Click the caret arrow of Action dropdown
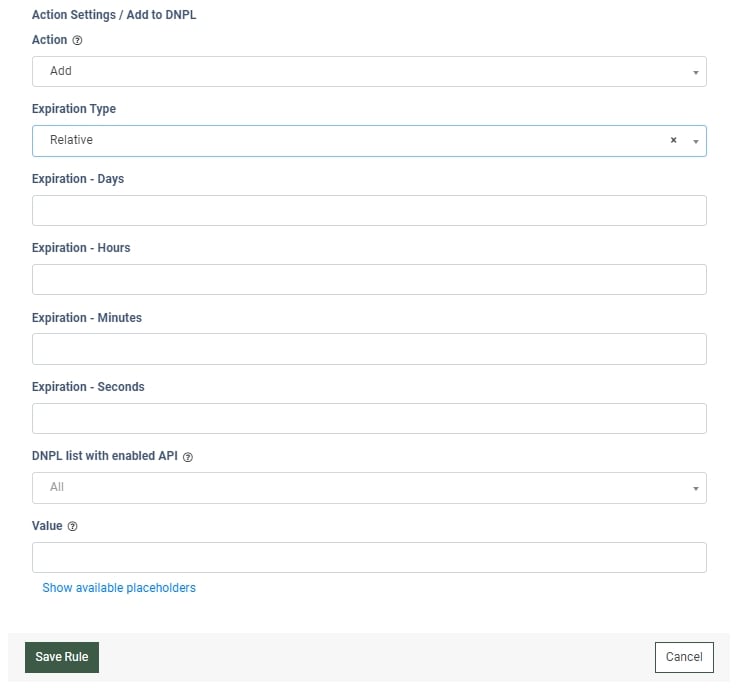Image resolution: width=739 pixels, height=692 pixels. [x=695, y=72]
